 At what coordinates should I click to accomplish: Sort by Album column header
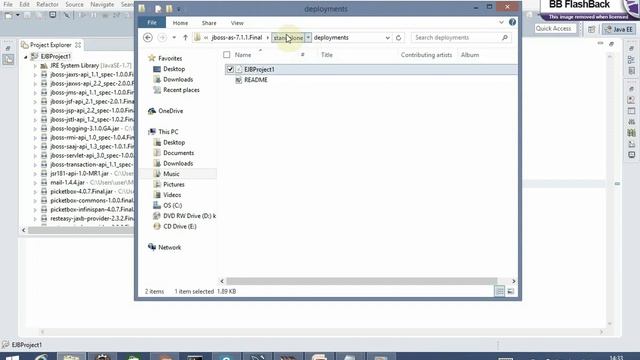coord(470,55)
